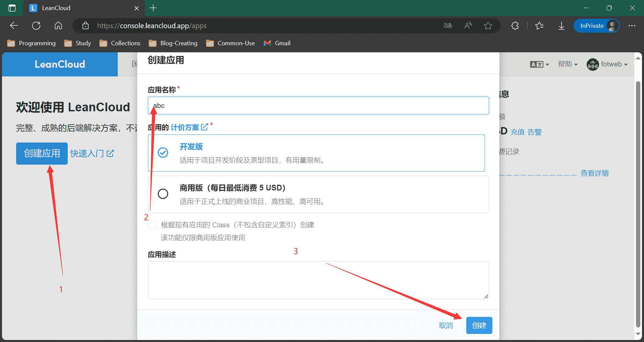
Task: Select the 开发版 plan option
Action: coord(316,153)
